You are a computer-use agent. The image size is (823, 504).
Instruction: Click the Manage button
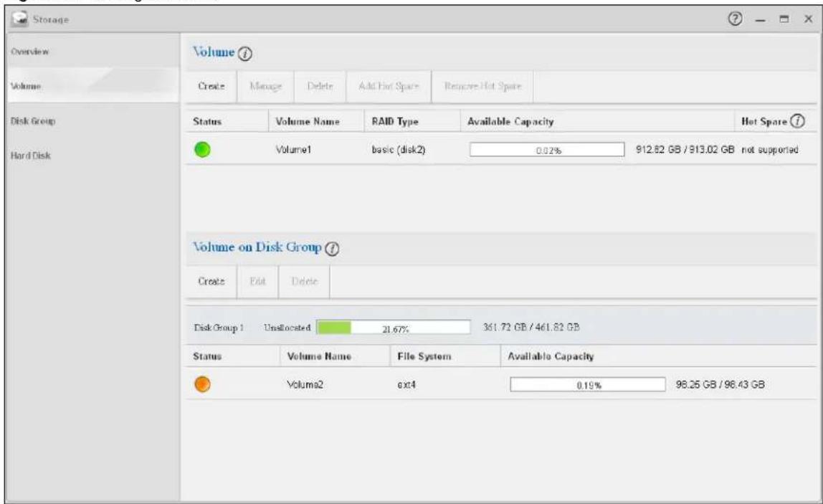coord(265,86)
